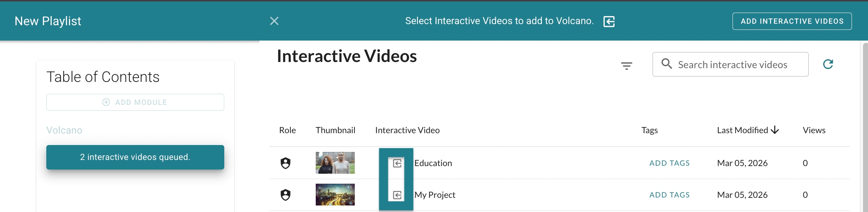Image resolution: width=868 pixels, height=212 pixels.
Task: Open the My Project video thumbnail
Action: click(x=335, y=194)
